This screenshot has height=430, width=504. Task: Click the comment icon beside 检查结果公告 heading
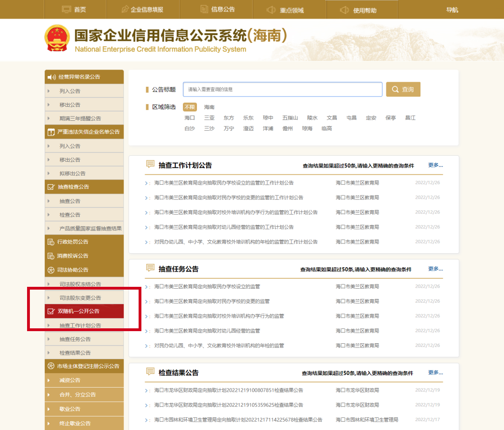150,372
